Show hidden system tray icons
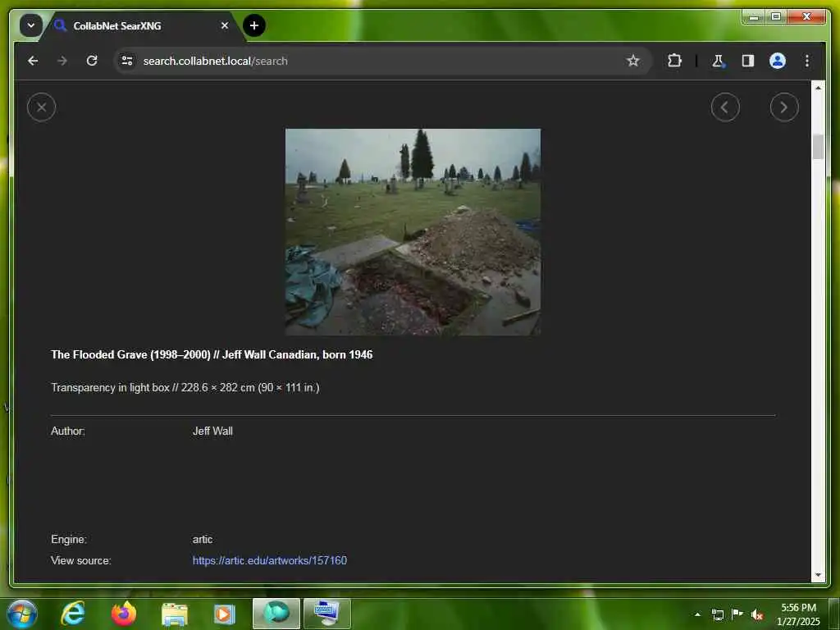This screenshot has height=630, width=840. tap(697, 614)
